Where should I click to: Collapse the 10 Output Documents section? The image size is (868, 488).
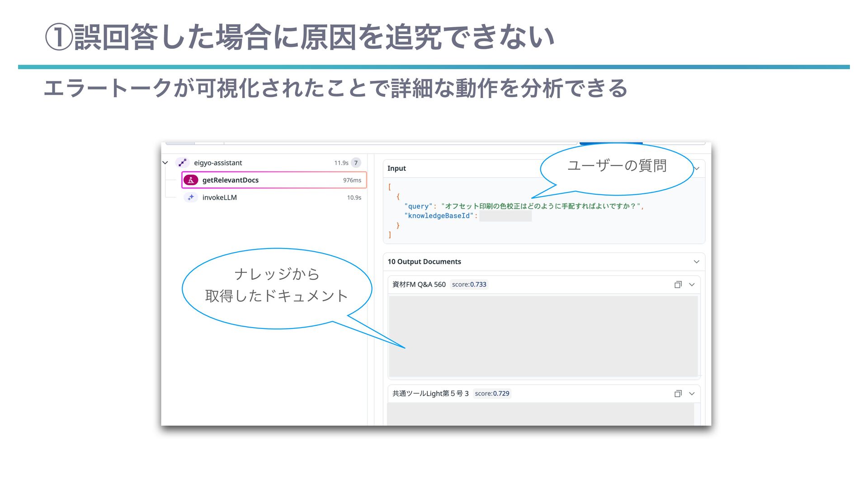point(696,262)
